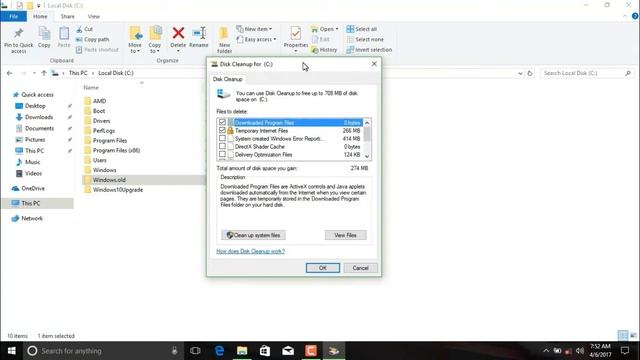Click Invert selection in ribbon
The height and width of the screenshot is (360, 640).
tap(369, 50)
